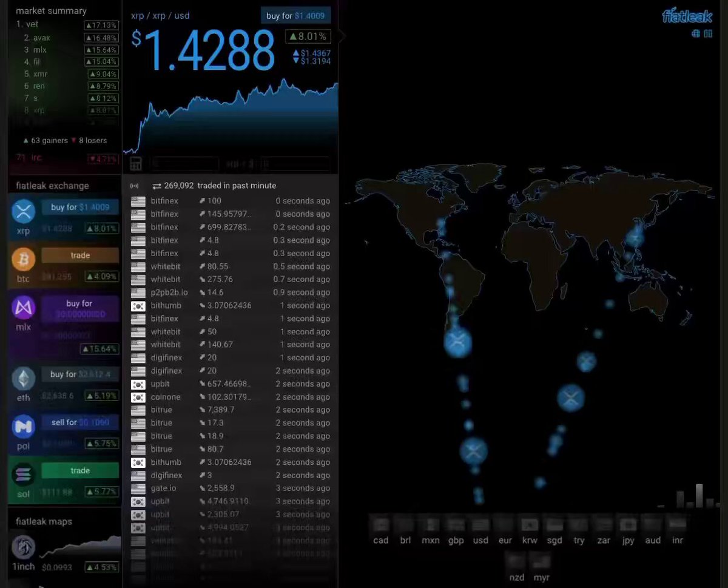
Task: Click the gate.io trade row with 2,558.9
Action: (231, 488)
